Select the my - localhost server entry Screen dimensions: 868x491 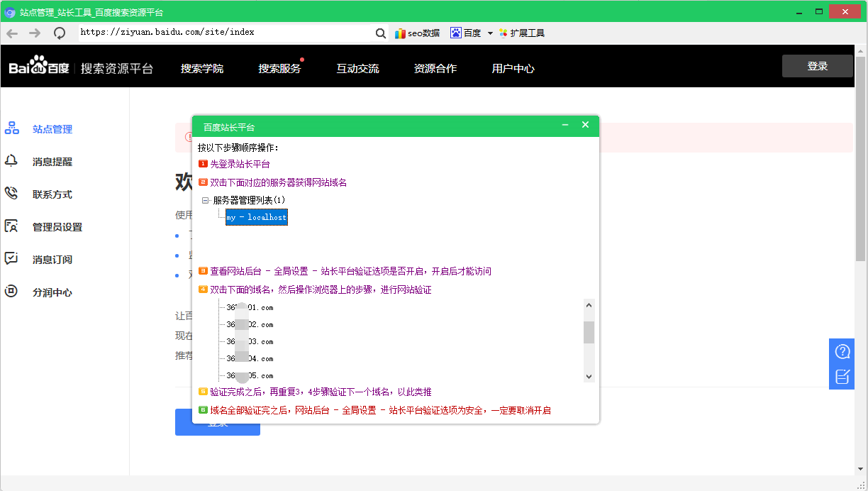click(x=257, y=217)
